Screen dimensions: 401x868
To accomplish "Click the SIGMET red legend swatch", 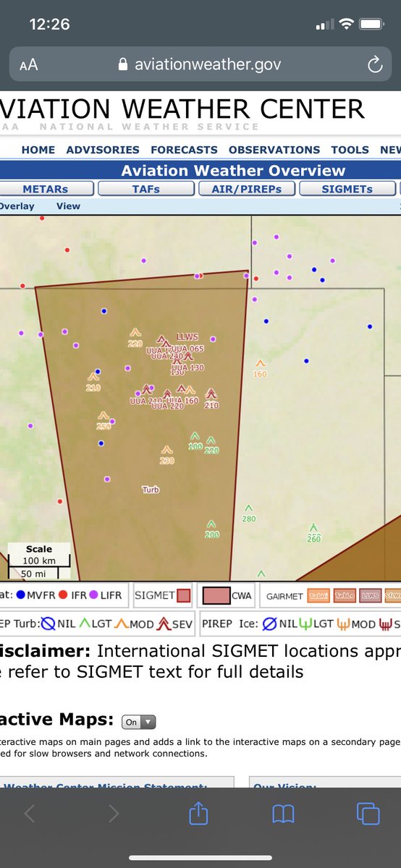I will (183, 595).
